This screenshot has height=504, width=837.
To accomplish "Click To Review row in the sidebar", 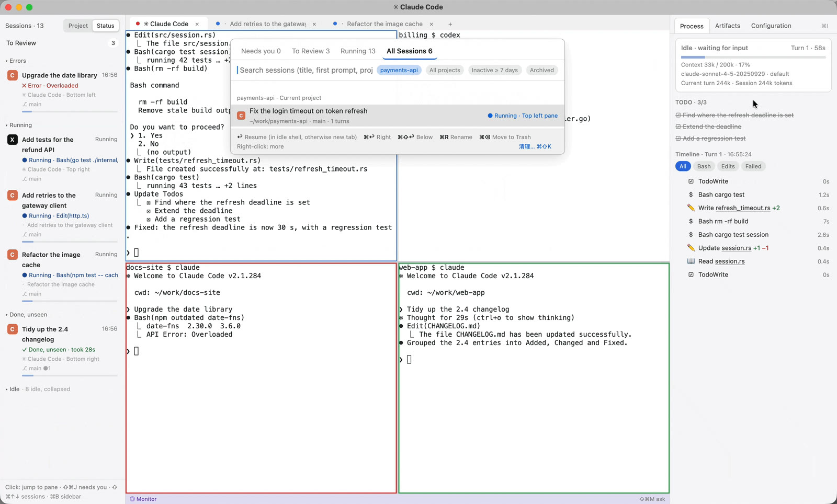I will [x=62, y=43].
